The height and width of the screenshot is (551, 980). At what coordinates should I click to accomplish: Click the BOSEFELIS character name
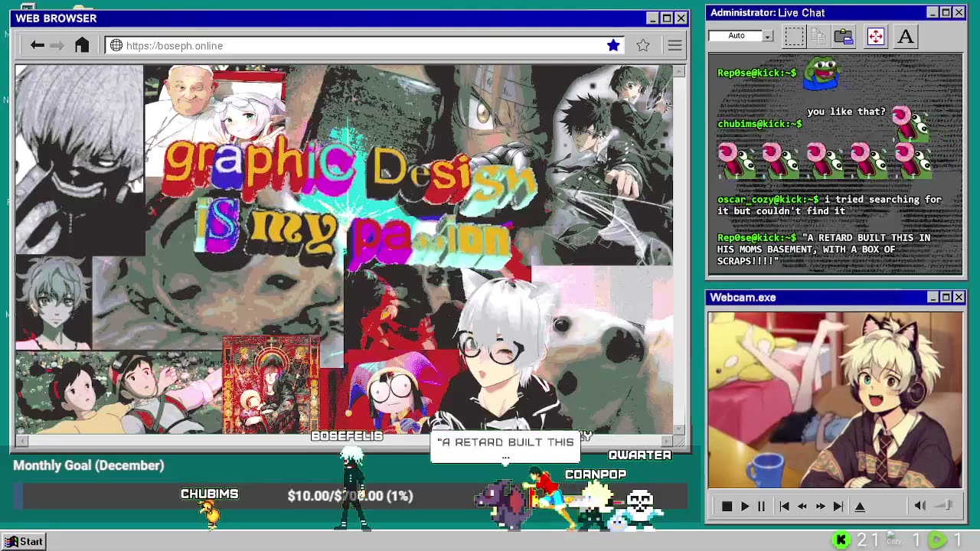[x=347, y=435]
